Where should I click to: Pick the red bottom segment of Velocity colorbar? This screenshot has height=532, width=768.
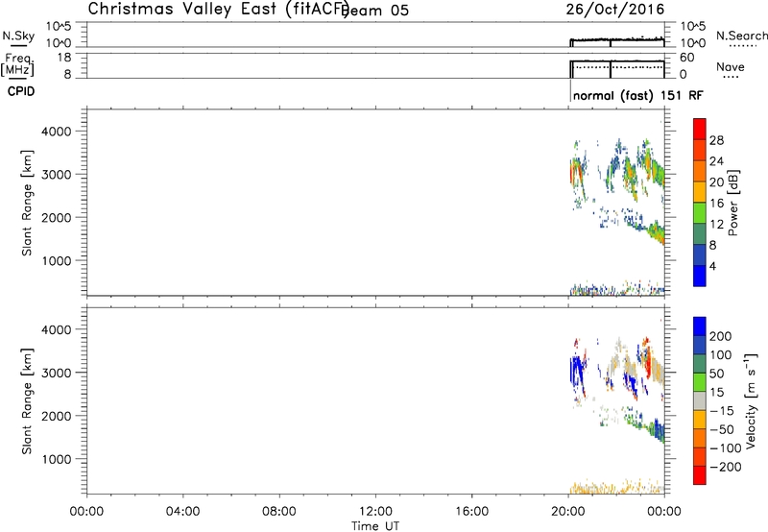[x=700, y=475]
